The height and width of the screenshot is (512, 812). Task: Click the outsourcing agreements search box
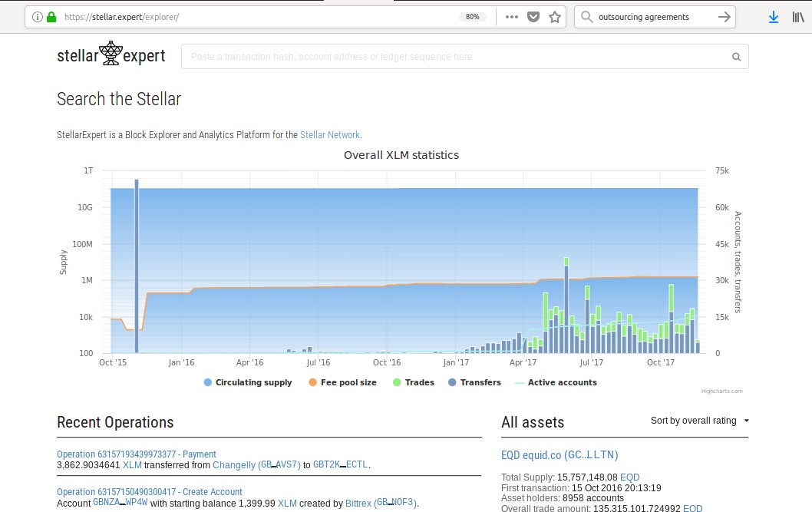tap(655, 17)
